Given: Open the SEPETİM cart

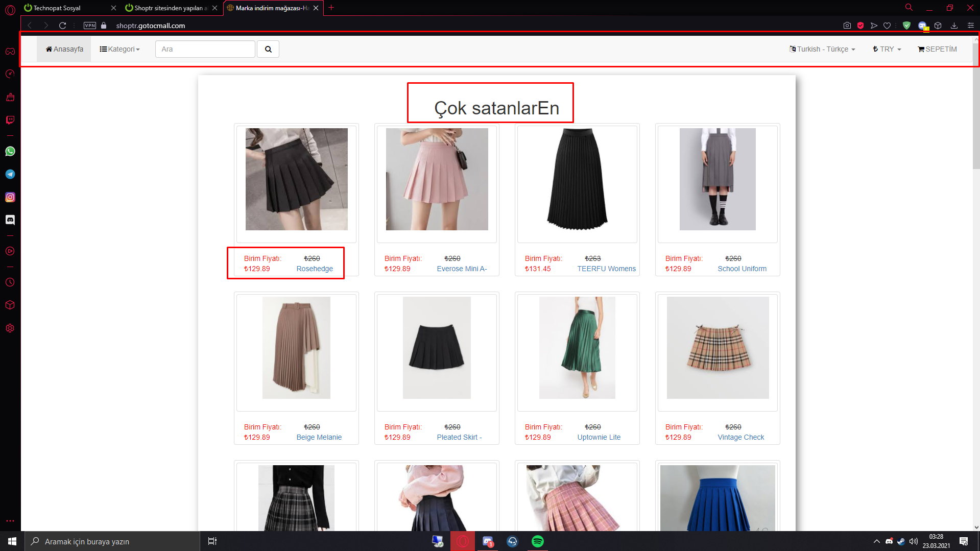Looking at the screenshot, I should [x=937, y=49].
